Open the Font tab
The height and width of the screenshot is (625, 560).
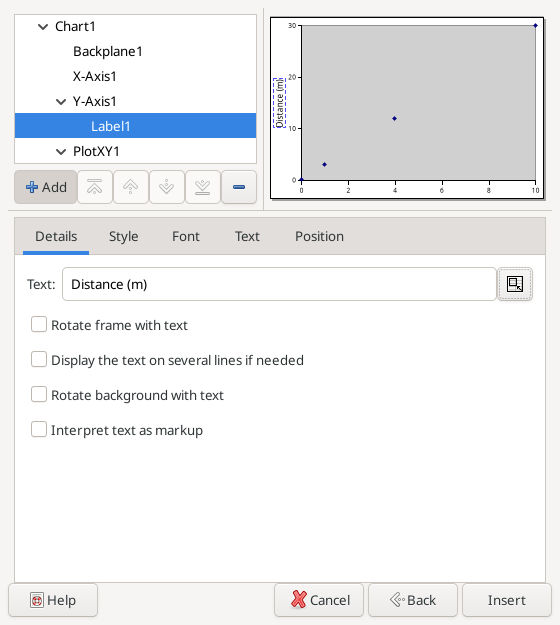(186, 236)
